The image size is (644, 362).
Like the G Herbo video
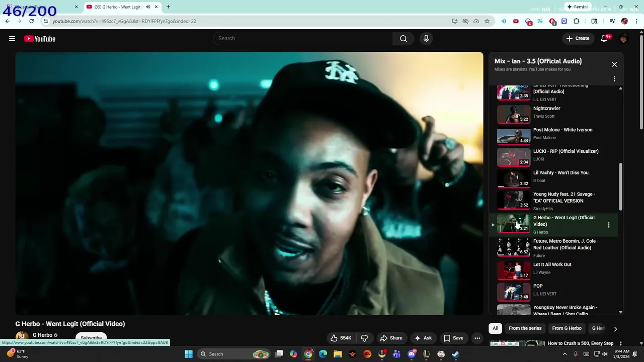point(340,338)
